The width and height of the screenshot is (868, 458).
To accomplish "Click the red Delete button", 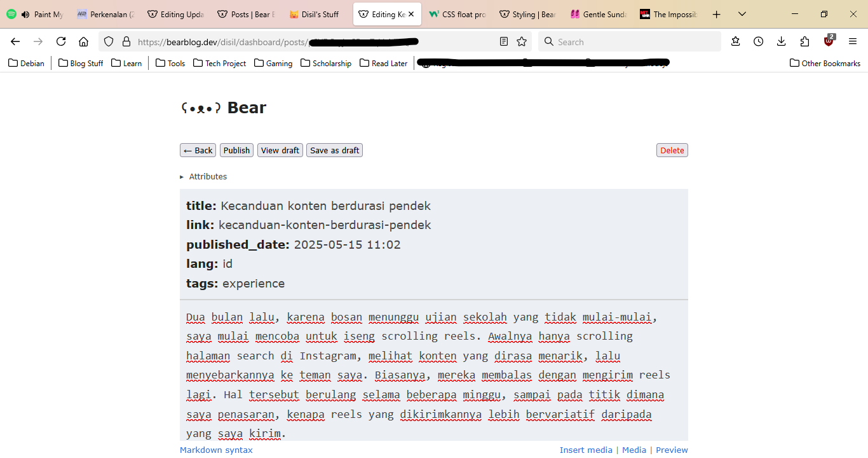I will pos(672,151).
